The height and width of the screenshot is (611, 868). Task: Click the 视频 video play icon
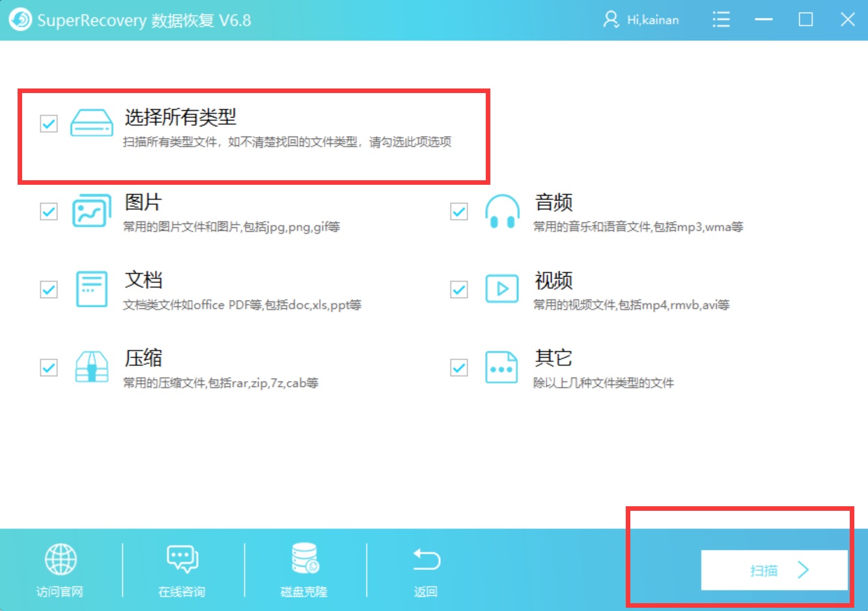click(501, 290)
